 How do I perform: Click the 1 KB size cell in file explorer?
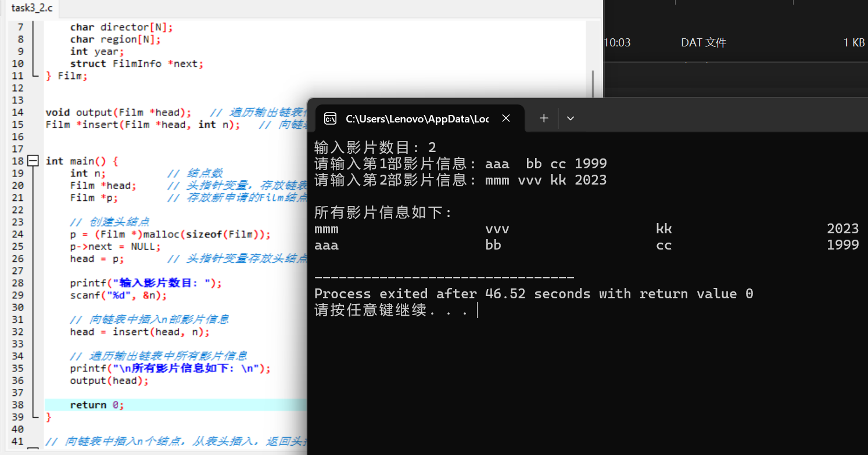(x=854, y=42)
